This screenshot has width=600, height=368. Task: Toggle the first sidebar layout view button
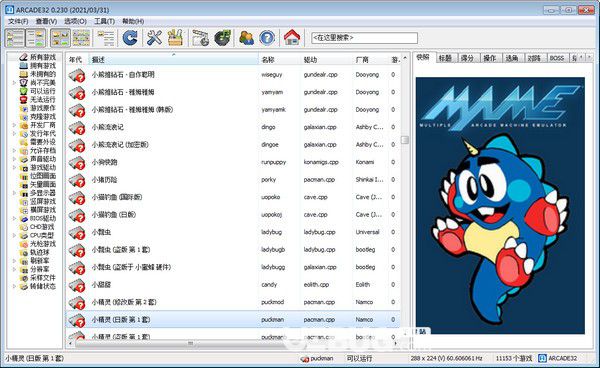tap(15, 38)
